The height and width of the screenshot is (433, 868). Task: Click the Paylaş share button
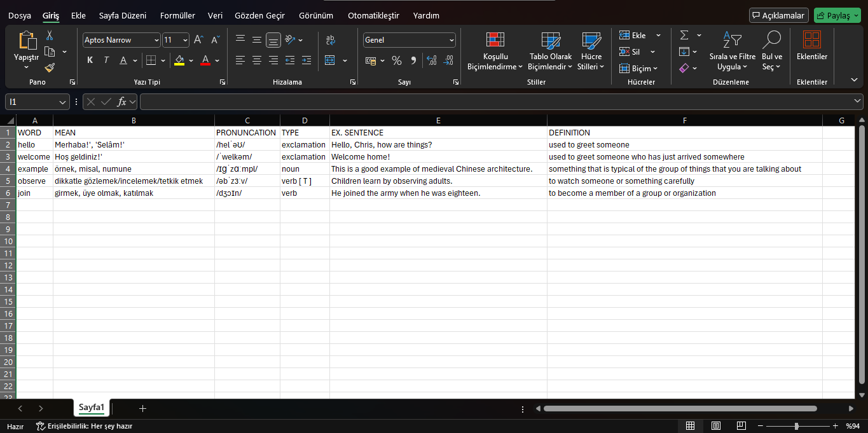coord(837,15)
